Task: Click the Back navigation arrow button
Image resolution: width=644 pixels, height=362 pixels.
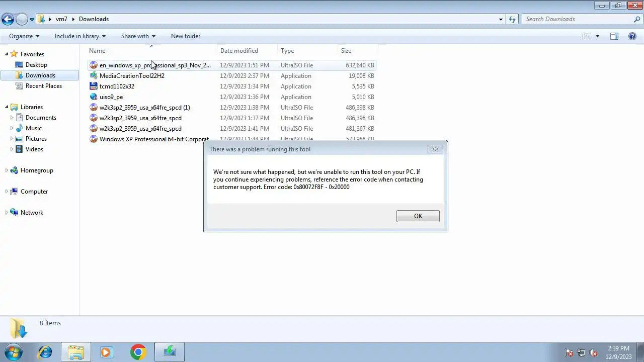Action: pos(8,19)
